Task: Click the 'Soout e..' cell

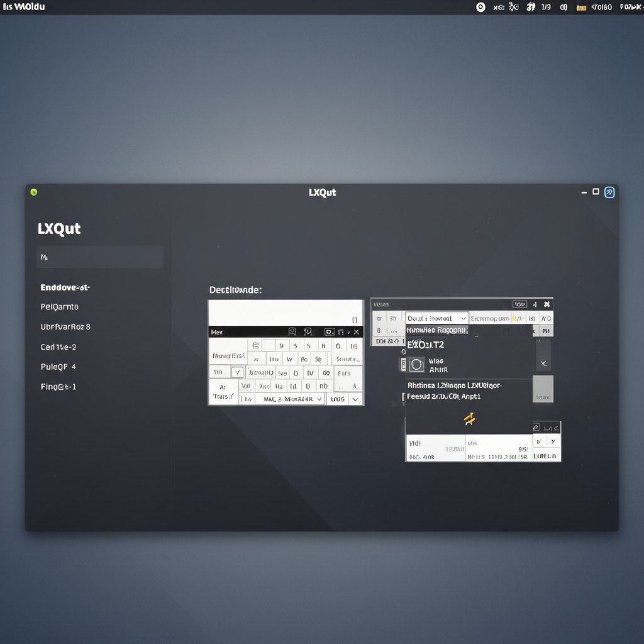Action: 347,359
